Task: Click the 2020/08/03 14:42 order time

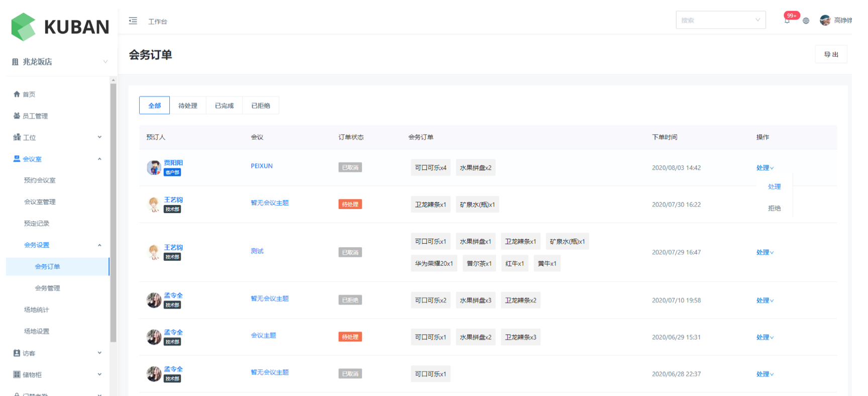Action: coord(676,168)
